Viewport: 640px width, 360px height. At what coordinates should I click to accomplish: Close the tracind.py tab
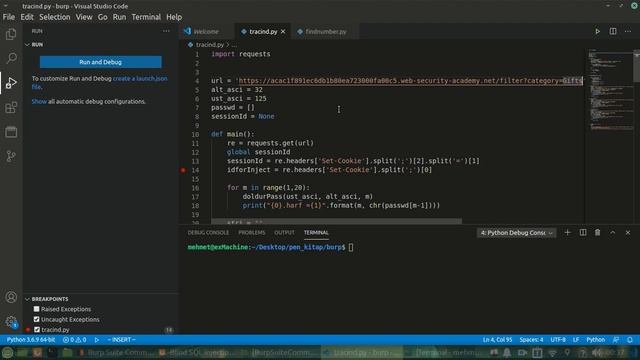[283, 31]
